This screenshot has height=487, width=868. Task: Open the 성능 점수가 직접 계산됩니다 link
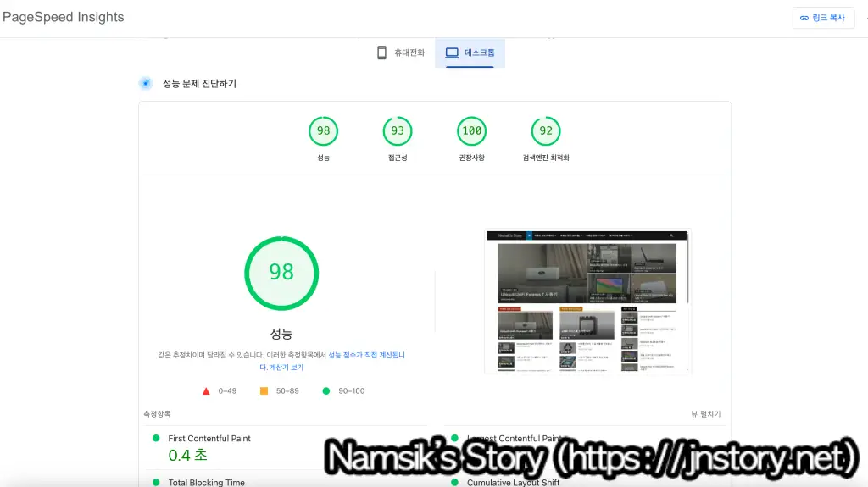[366, 355]
